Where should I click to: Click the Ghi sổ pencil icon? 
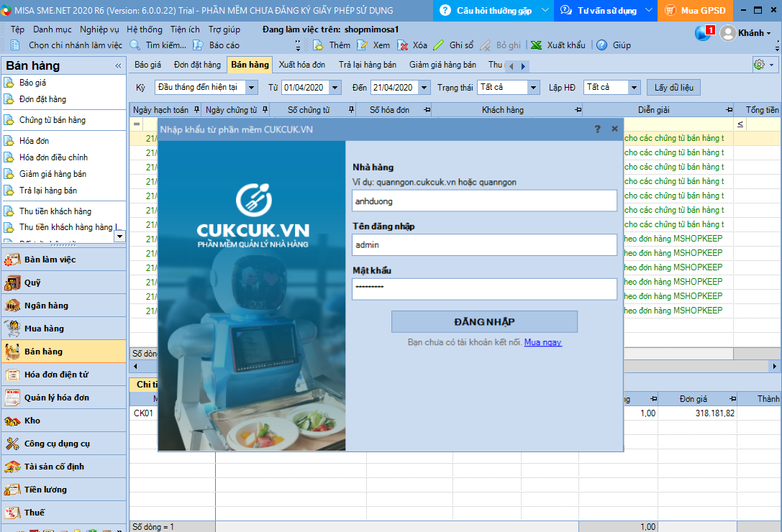[x=438, y=45]
